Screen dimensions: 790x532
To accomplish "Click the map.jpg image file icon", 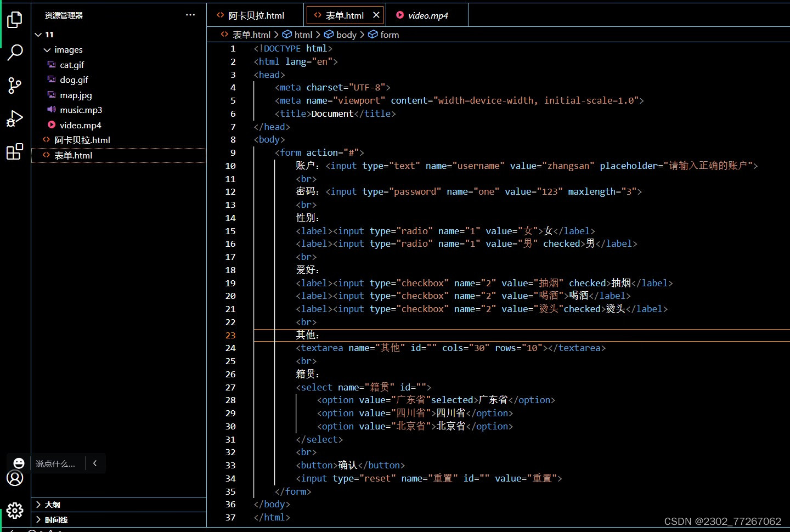I will (52, 95).
